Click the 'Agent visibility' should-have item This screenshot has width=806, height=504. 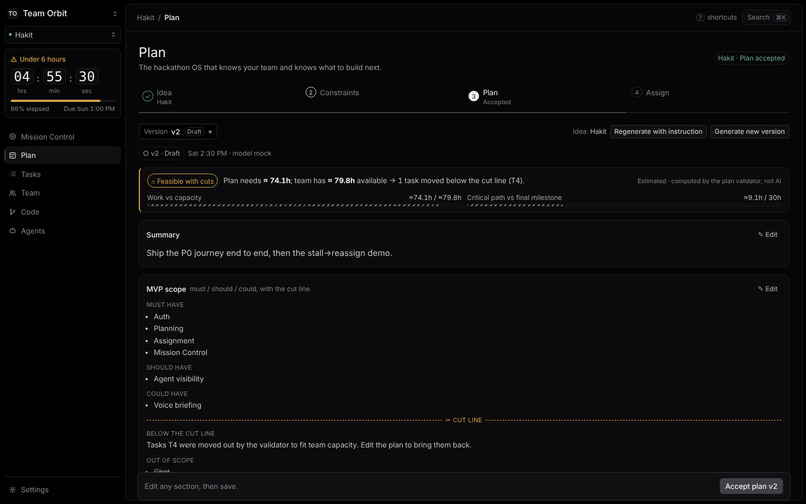click(178, 379)
